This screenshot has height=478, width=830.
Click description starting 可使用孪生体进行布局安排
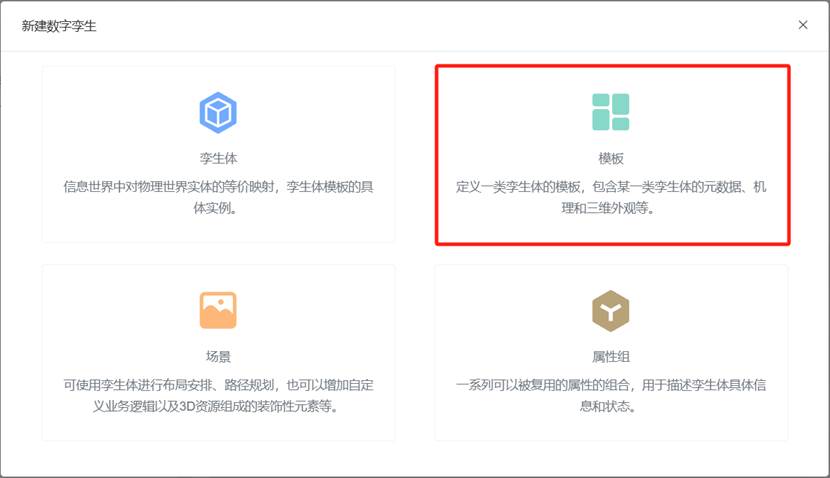pos(218,395)
